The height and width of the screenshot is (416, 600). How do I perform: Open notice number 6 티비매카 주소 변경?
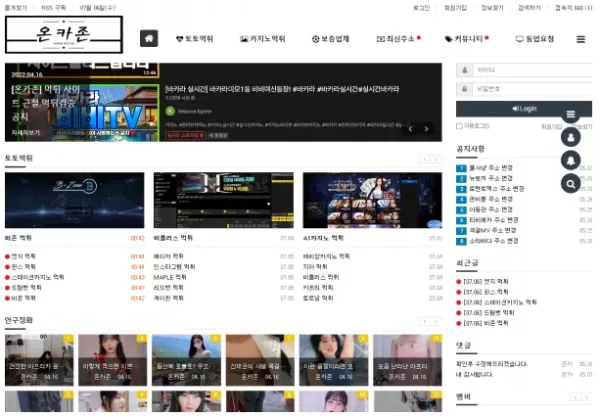click(494, 220)
